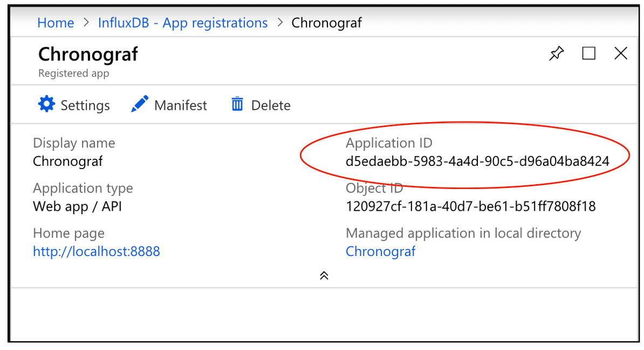
Task: Click the Object ID value 120927cf-181a
Action: 470,206
